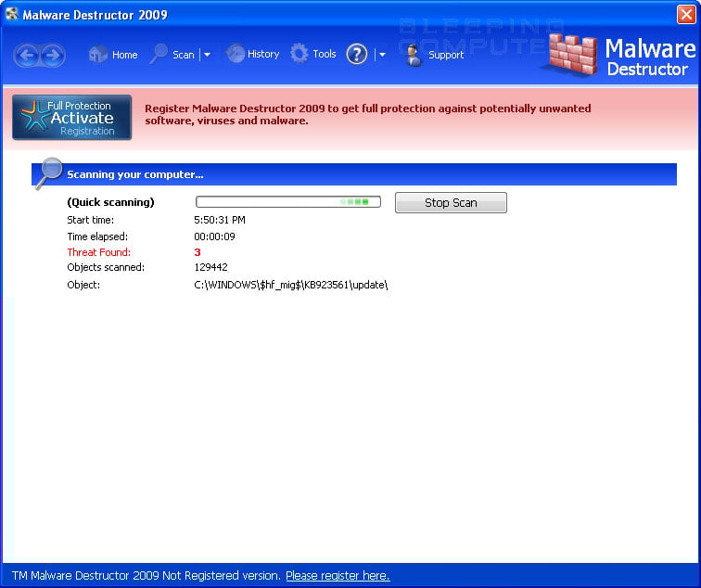
Task: Open the History menu label
Action: click(x=263, y=54)
